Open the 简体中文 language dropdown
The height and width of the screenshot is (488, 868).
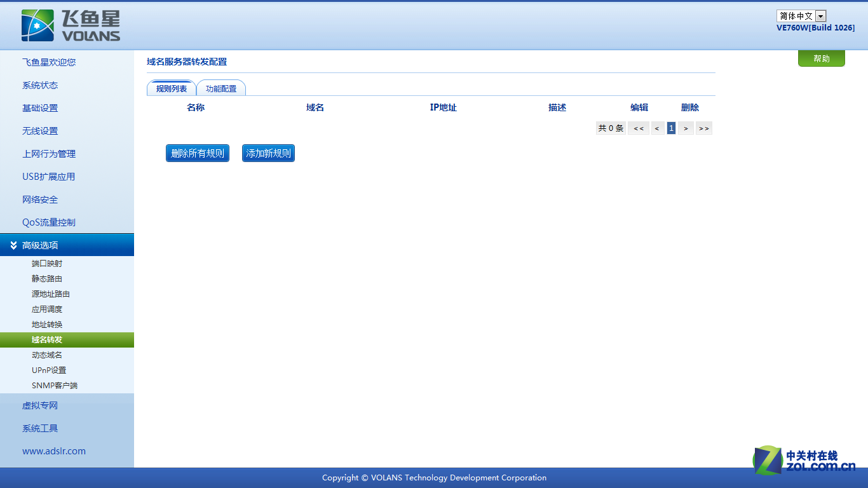point(801,16)
